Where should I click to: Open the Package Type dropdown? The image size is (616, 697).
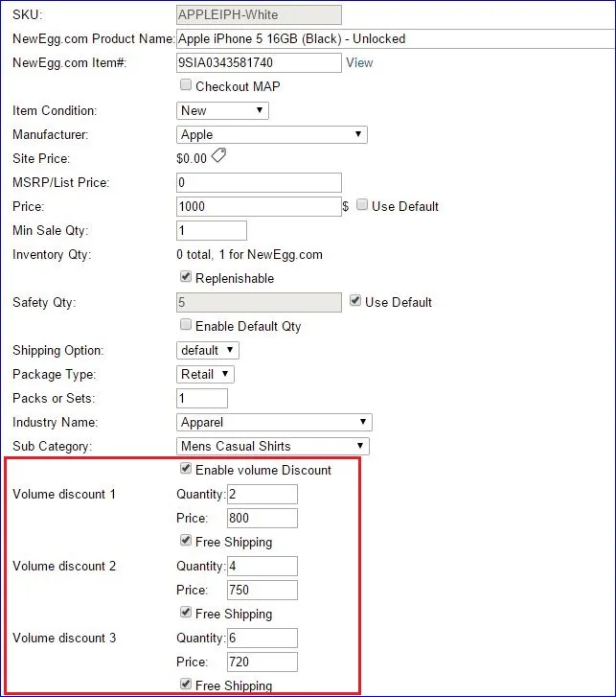tap(205, 374)
